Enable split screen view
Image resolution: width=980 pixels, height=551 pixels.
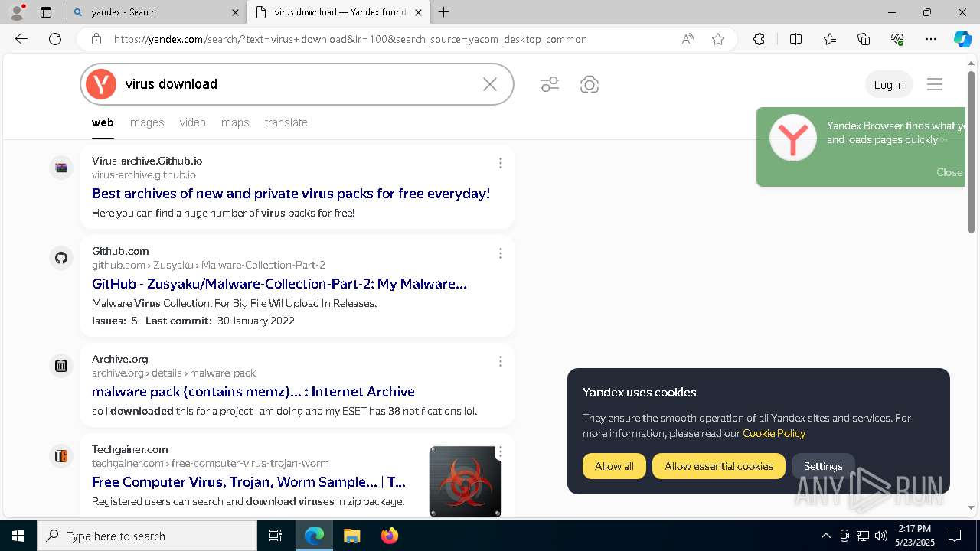point(795,39)
